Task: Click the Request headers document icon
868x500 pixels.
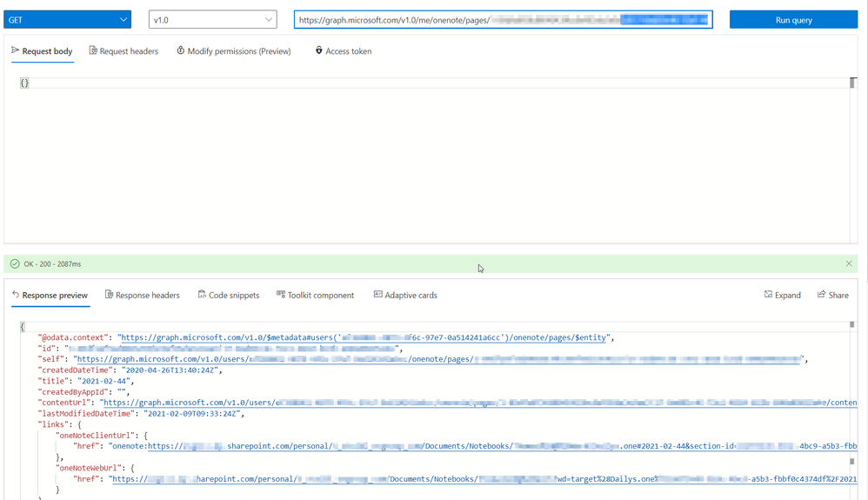Action: pyautogui.click(x=93, y=50)
